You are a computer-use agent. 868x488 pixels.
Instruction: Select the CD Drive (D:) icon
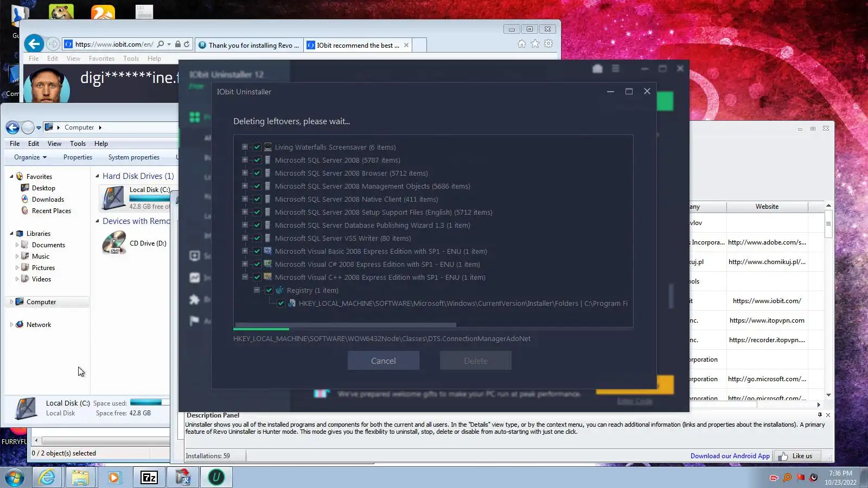click(x=114, y=243)
